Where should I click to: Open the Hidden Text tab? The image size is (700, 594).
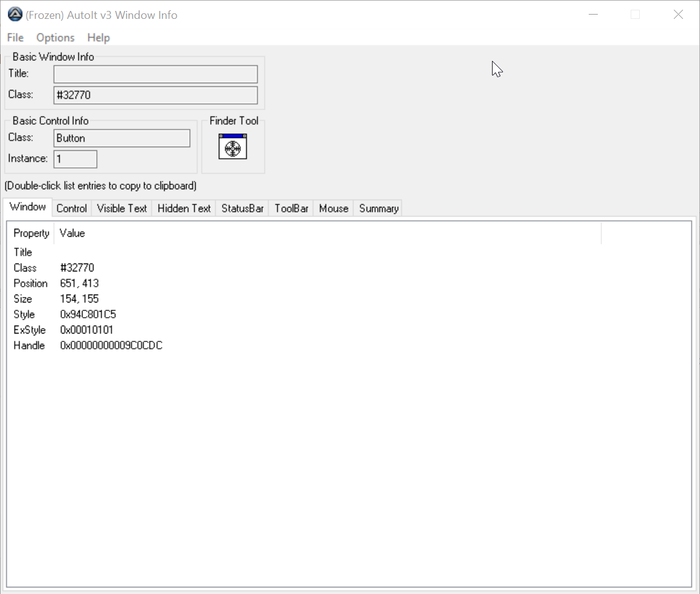pos(184,209)
